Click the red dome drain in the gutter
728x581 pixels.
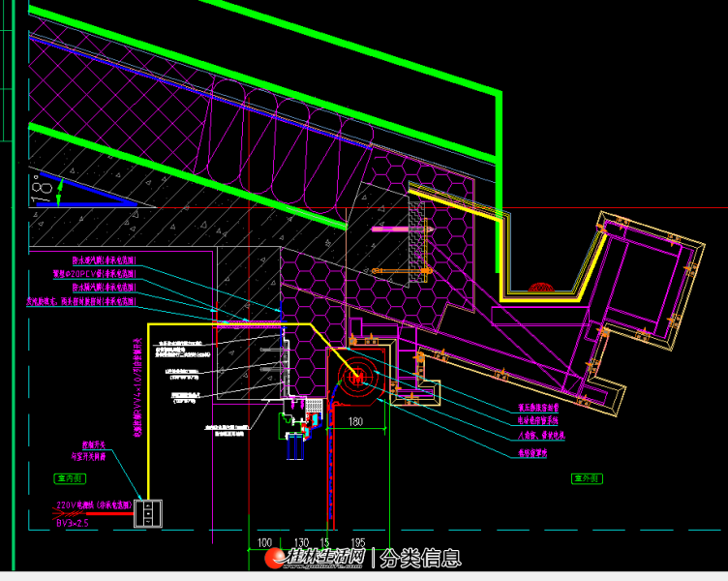(542, 288)
